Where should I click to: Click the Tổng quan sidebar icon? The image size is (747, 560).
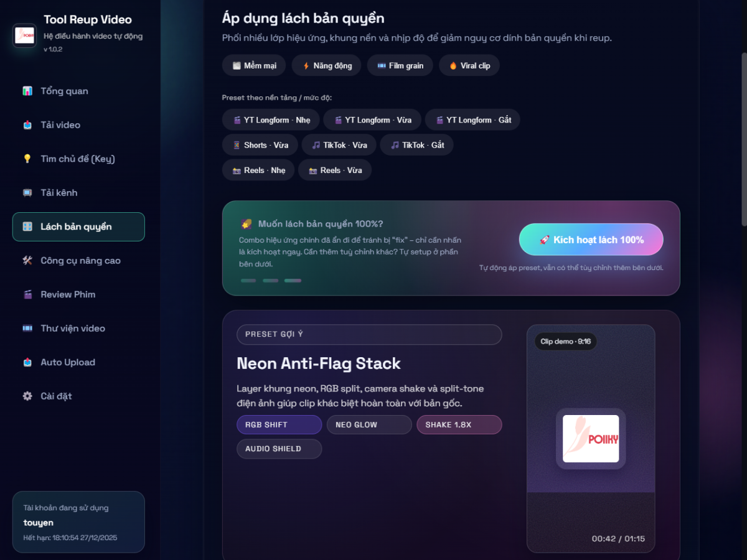[x=27, y=91]
